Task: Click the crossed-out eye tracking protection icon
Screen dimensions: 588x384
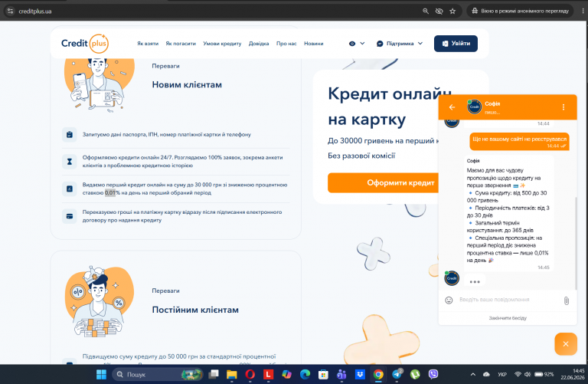Action: tap(439, 11)
